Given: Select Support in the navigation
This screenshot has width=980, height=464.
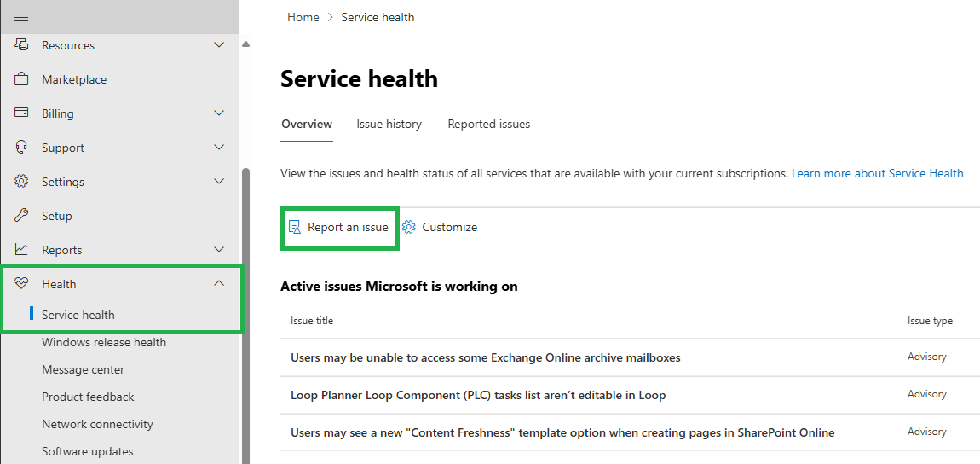Looking at the screenshot, I should [x=63, y=148].
